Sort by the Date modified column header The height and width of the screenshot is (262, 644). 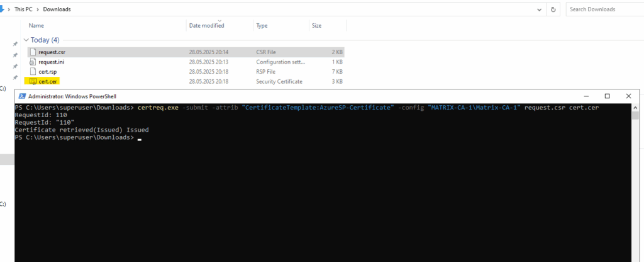(206, 25)
